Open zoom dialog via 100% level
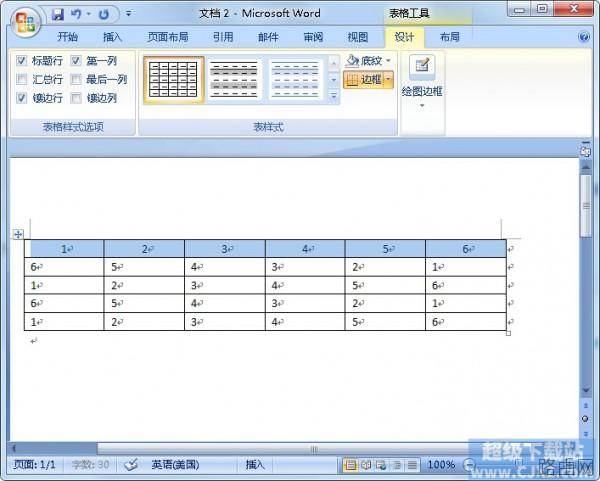 (441, 465)
